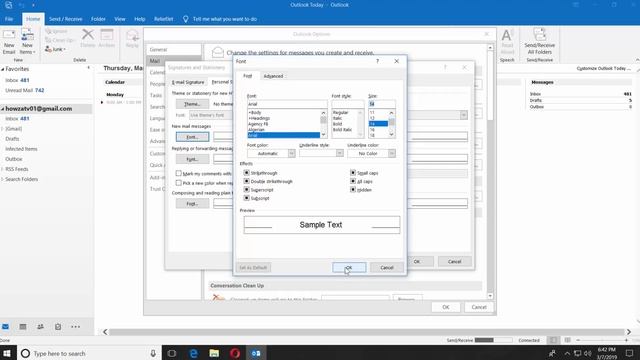Click the microphone icon in search box

pos(153,353)
